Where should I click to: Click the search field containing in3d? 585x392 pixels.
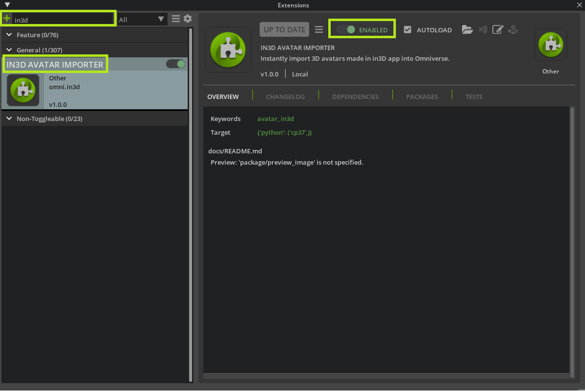(x=63, y=20)
